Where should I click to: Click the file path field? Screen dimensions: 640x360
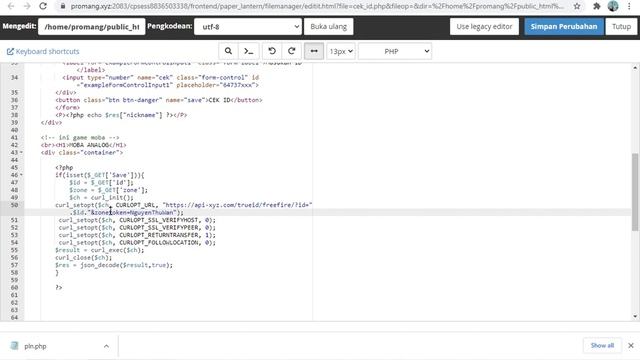click(91, 27)
